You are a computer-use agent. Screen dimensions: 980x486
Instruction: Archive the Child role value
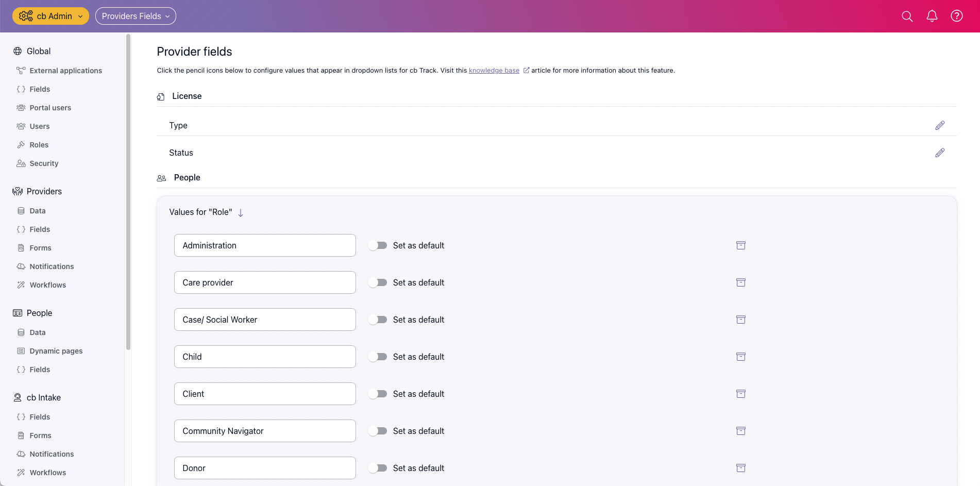(x=740, y=357)
